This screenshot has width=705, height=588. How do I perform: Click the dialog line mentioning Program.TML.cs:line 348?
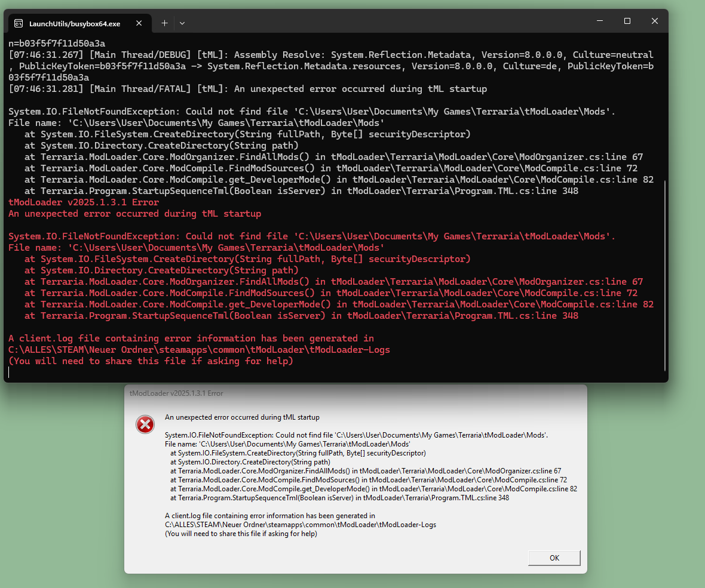(339, 498)
